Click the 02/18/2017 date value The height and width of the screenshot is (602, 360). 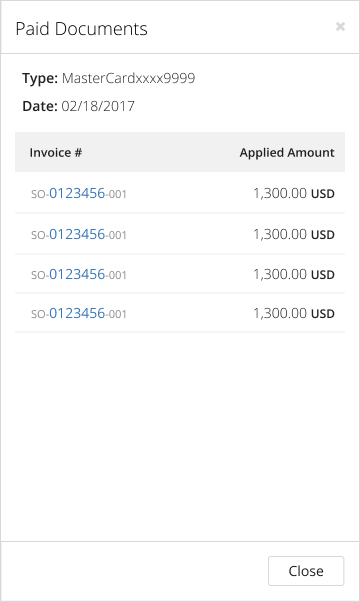[98, 106]
